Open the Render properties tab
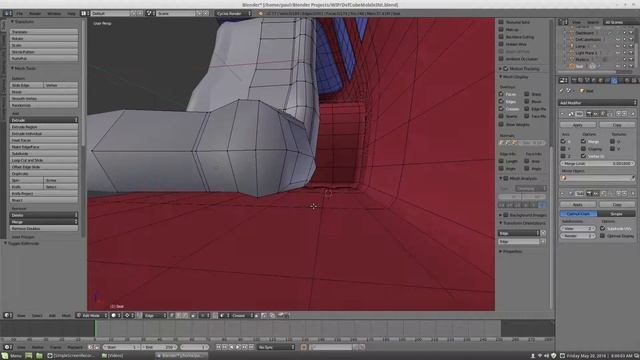This screenshot has height=360, width=640. coord(574,80)
